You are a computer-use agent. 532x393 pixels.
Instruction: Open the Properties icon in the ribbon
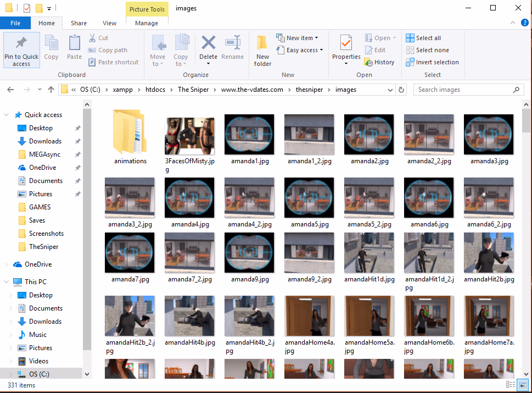(346, 43)
